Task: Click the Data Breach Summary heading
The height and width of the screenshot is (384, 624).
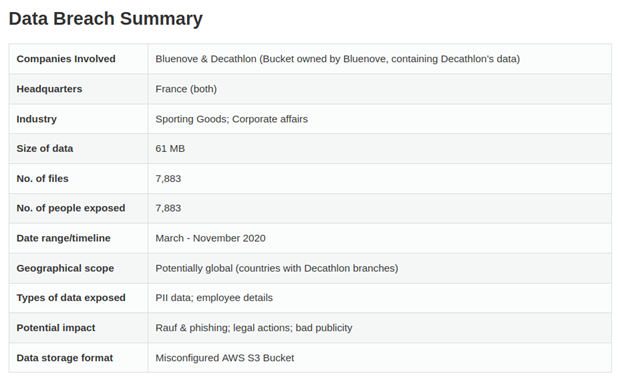Action: pos(105,19)
